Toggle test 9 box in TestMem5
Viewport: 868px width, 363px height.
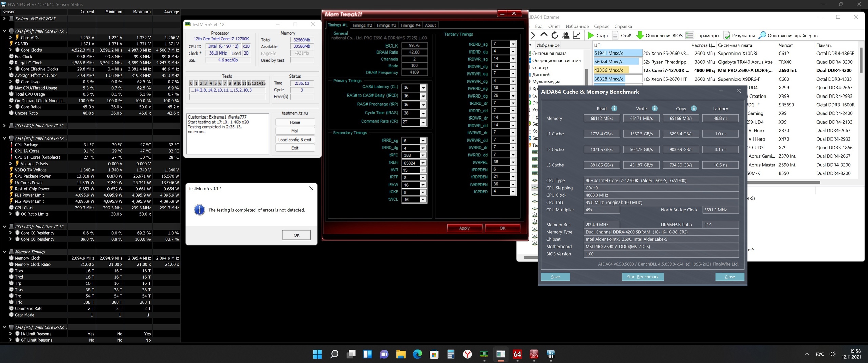234,83
